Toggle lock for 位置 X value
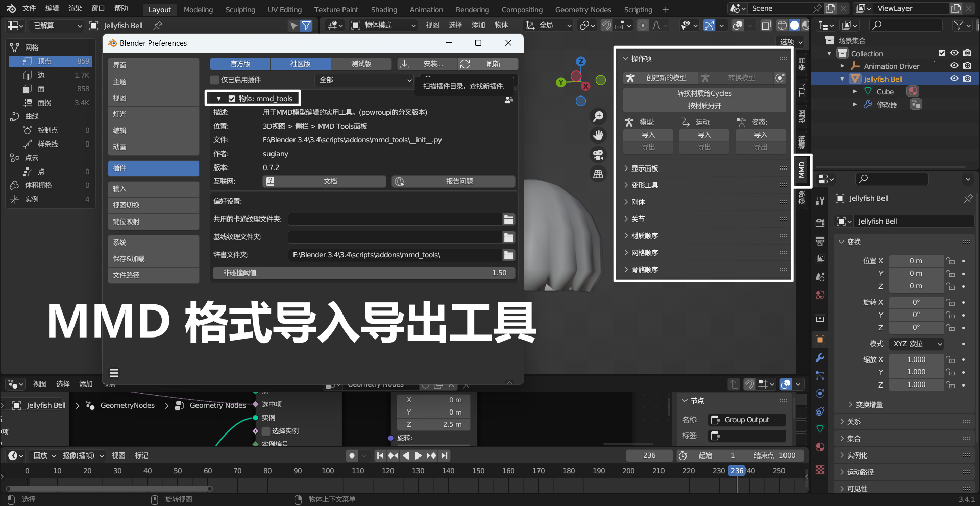980x506 pixels. coord(950,261)
